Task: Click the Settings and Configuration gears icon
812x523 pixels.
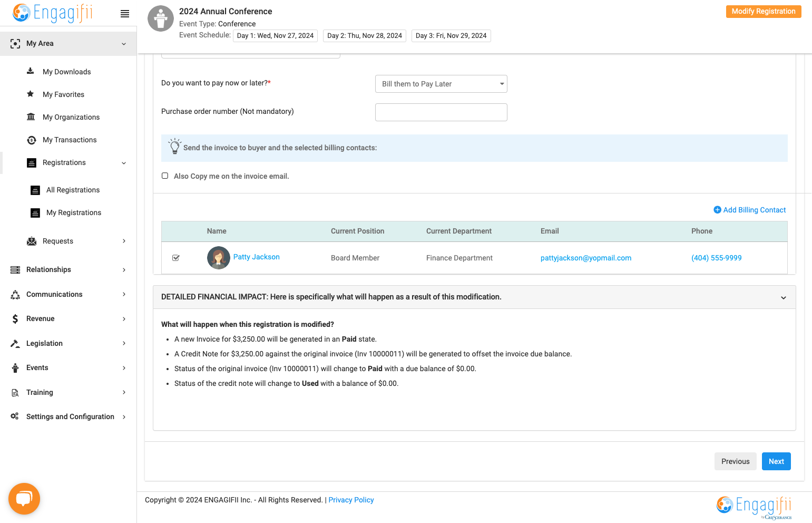Action: tap(15, 417)
